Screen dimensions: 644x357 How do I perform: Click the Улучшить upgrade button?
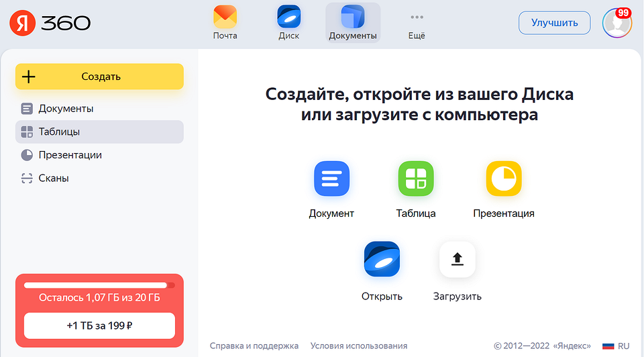(555, 23)
